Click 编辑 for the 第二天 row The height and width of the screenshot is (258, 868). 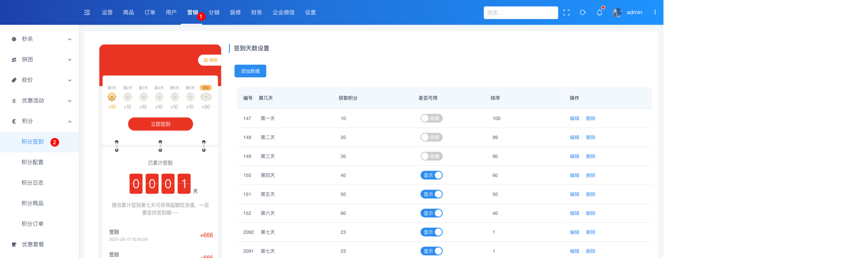coord(574,137)
